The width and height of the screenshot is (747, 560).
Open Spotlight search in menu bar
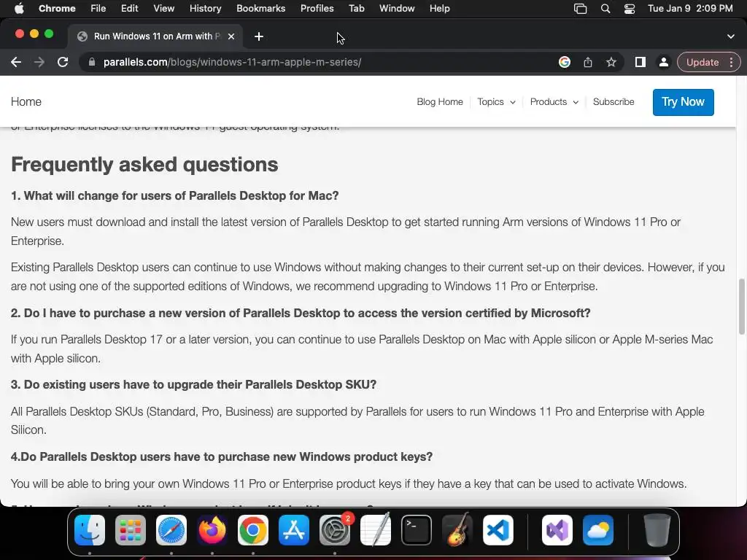pyautogui.click(x=605, y=9)
